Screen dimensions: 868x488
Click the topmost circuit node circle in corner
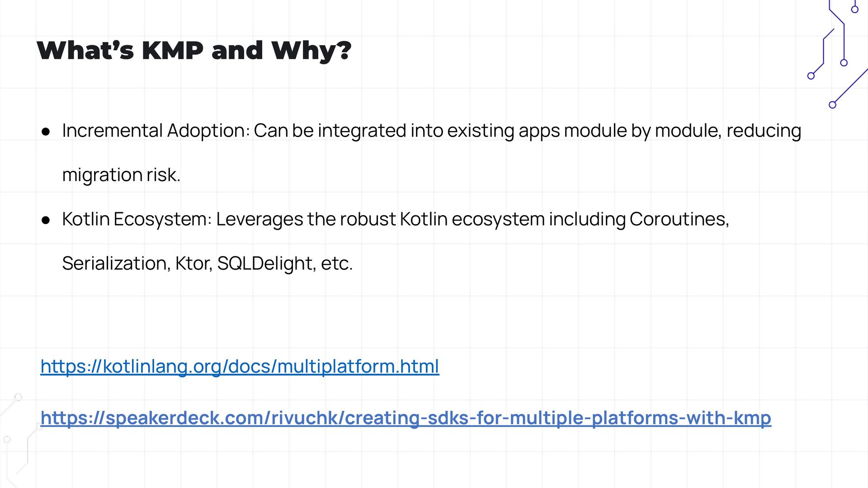tap(854, 9)
